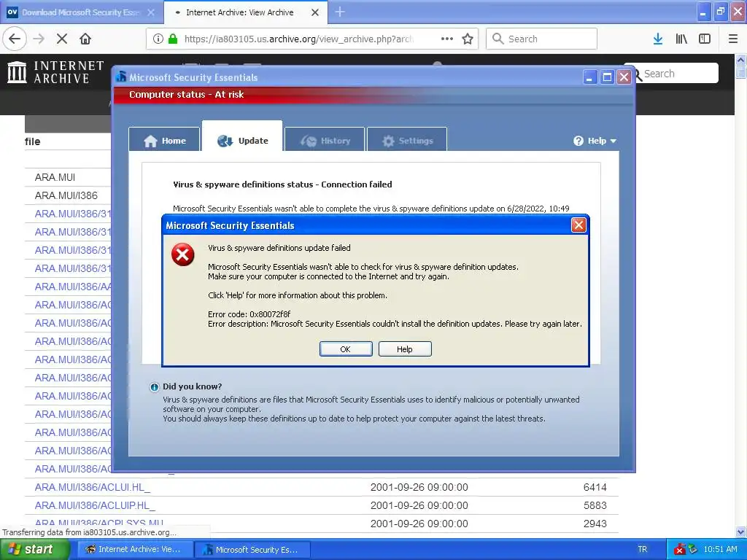This screenshot has width=747, height=560.
Task: Go to Firefox home page icon
Action: click(85, 39)
